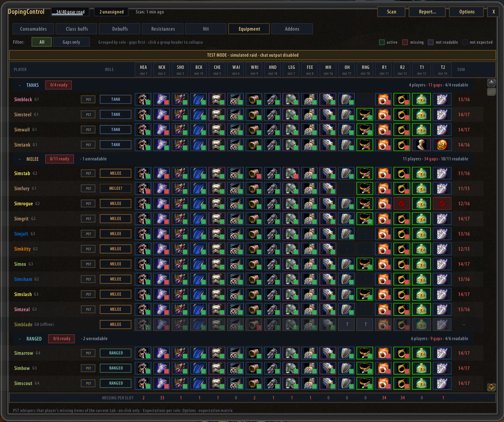Screen dimensions: 504x422
Task: Switch to the Resistances tab
Action: coord(163,29)
